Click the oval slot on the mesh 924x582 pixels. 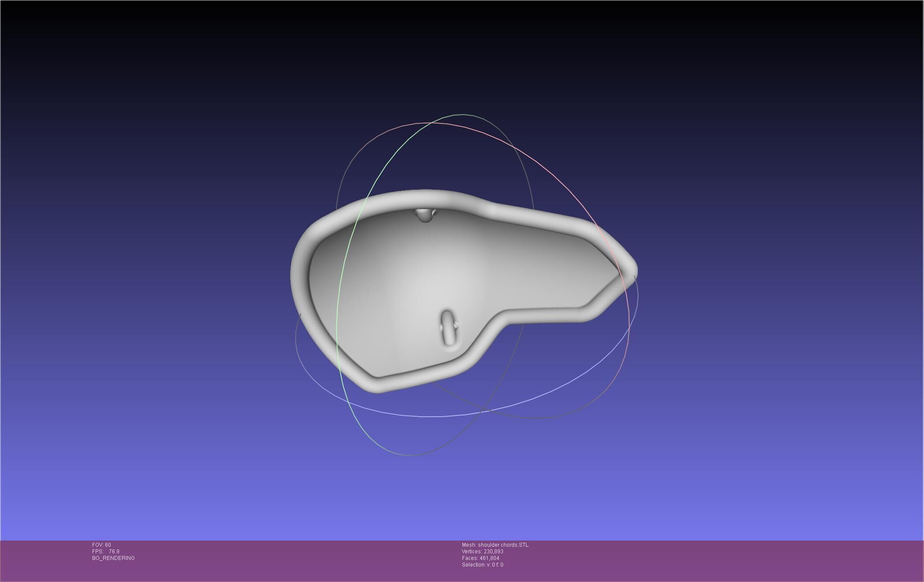pos(449,328)
